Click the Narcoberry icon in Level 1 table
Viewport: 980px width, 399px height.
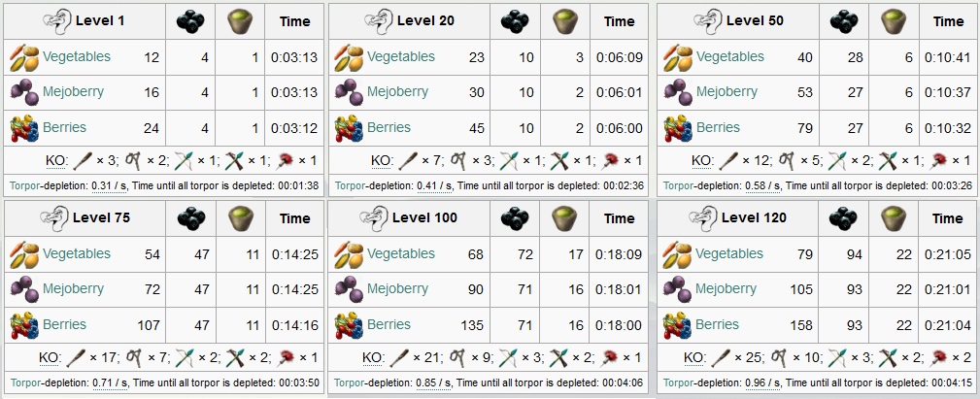190,22
